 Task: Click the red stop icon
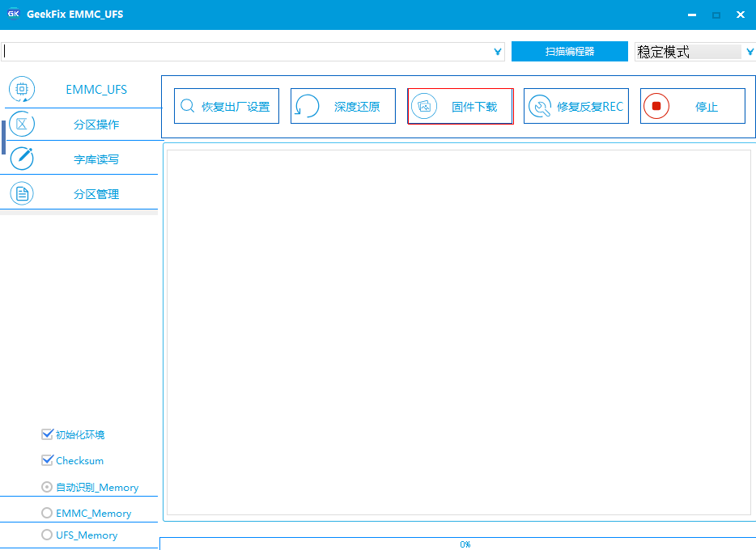click(x=656, y=106)
